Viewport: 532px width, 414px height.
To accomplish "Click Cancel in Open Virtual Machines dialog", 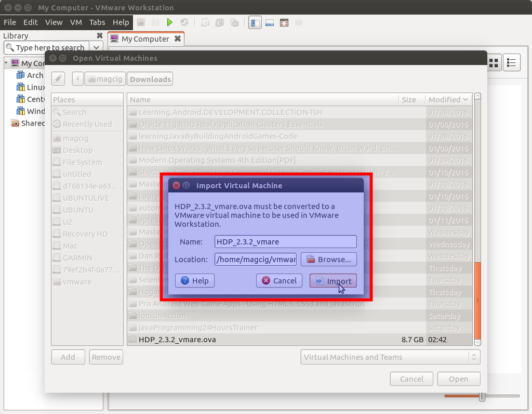I will click(x=411, y=379).
